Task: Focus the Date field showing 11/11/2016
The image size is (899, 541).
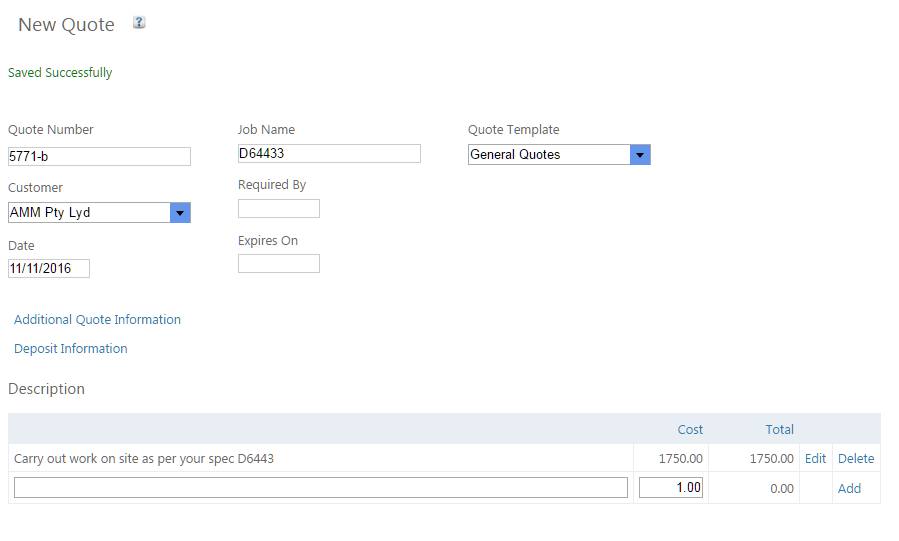Action: 49,269
